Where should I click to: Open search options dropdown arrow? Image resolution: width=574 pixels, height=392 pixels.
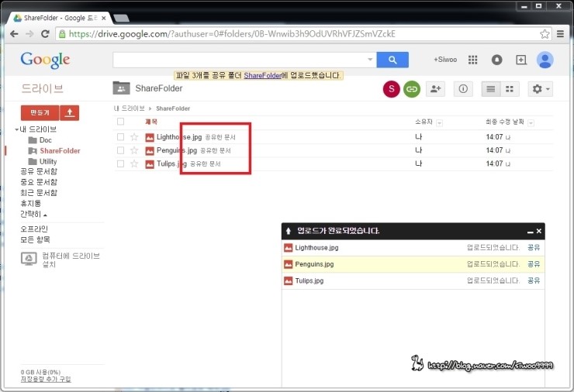tap(370, 60)
